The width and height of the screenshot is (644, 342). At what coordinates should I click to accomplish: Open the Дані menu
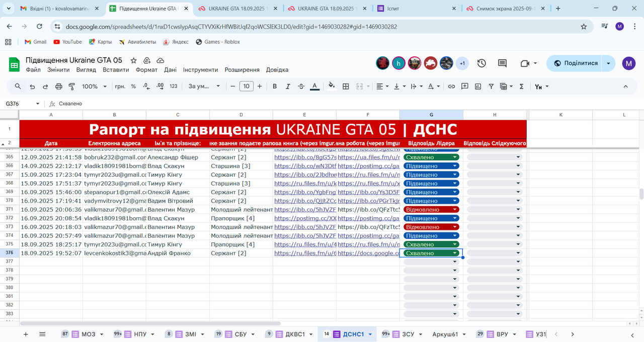(170, 70)
